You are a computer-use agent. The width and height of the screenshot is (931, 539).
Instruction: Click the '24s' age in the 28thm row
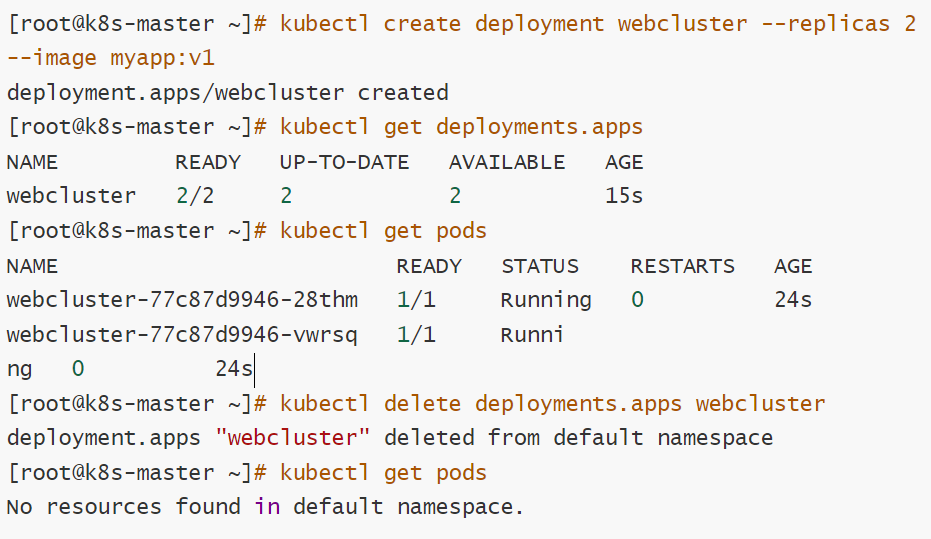[x=793, y=300]
